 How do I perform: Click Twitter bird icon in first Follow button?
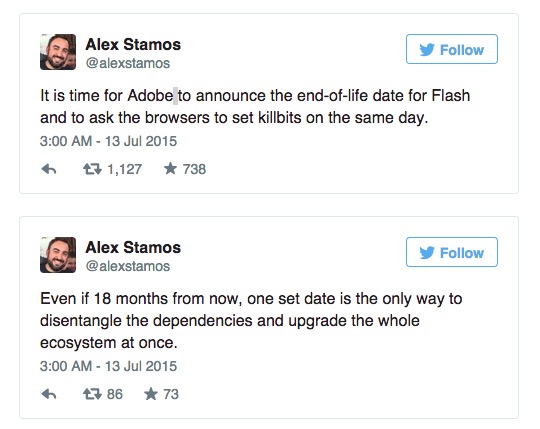[427, 50]
